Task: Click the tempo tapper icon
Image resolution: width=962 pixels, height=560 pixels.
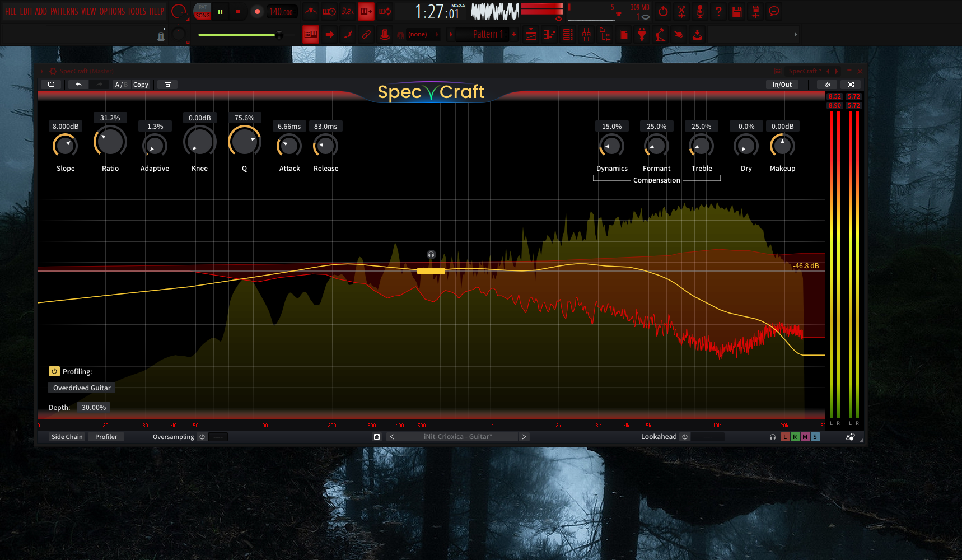Action: pos(660,35)
